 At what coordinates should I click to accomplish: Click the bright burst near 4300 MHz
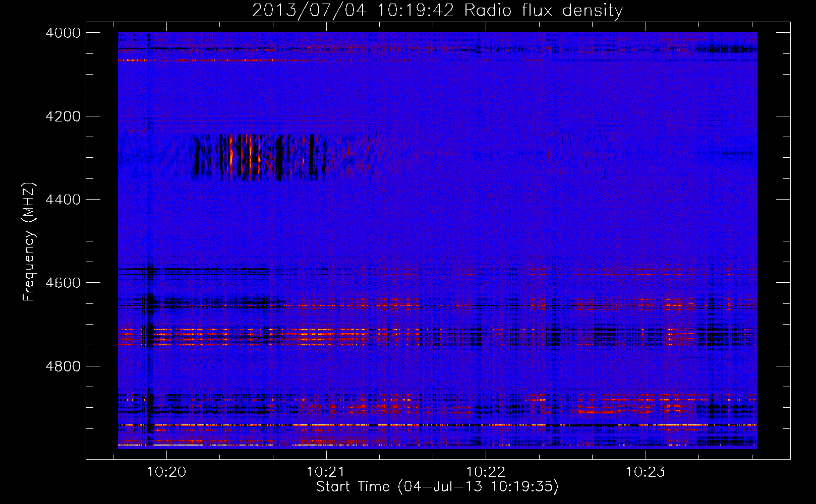(x=260, y=157)
